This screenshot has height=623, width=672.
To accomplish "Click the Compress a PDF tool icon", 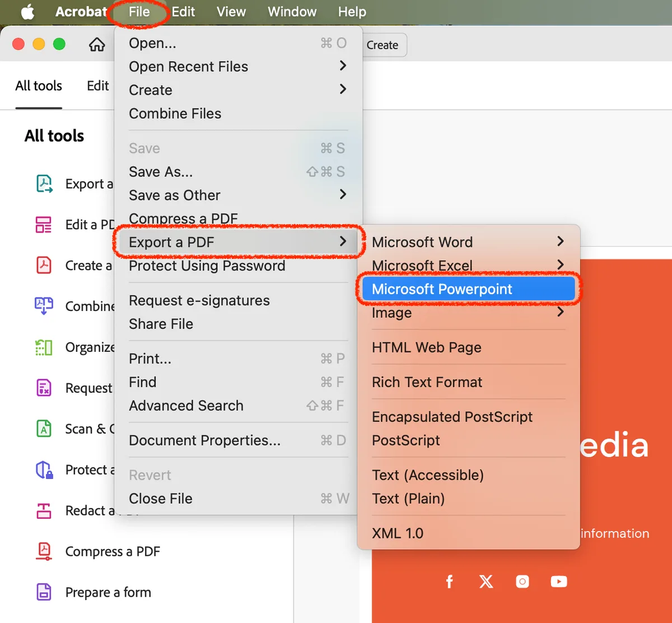I will (x=44, y=551).
